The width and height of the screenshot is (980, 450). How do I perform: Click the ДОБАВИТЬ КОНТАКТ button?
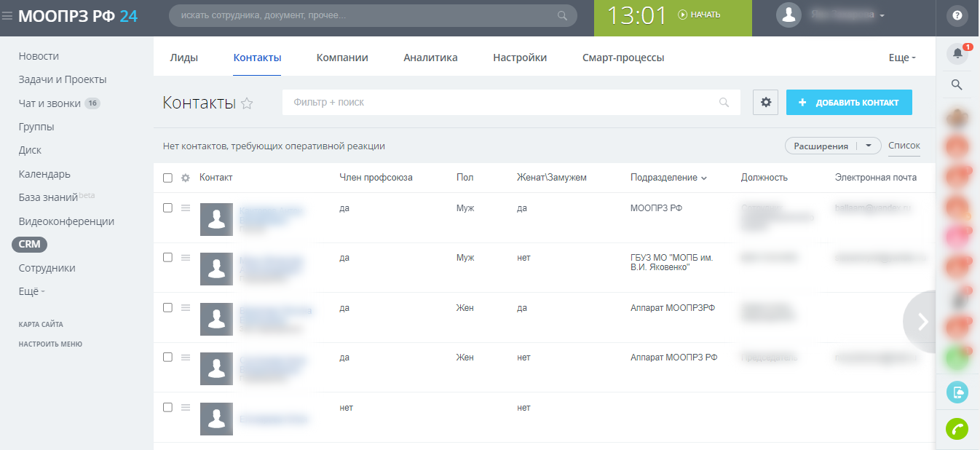pos(849,103)
